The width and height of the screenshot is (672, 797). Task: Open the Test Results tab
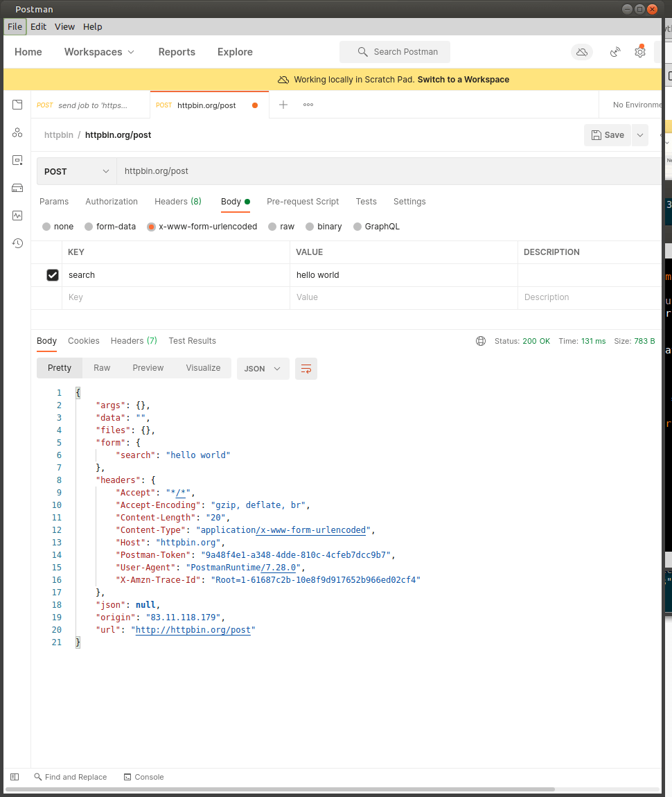192,341
